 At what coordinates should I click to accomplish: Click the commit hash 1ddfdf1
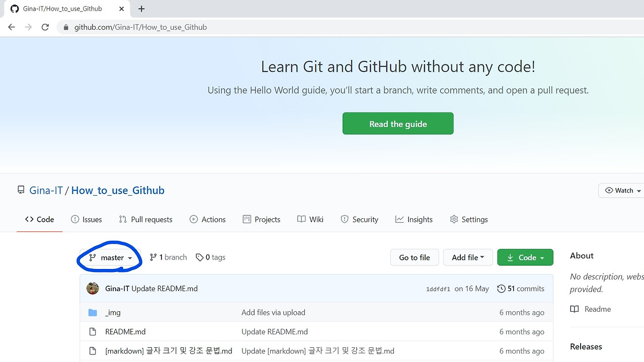[438, 289]
